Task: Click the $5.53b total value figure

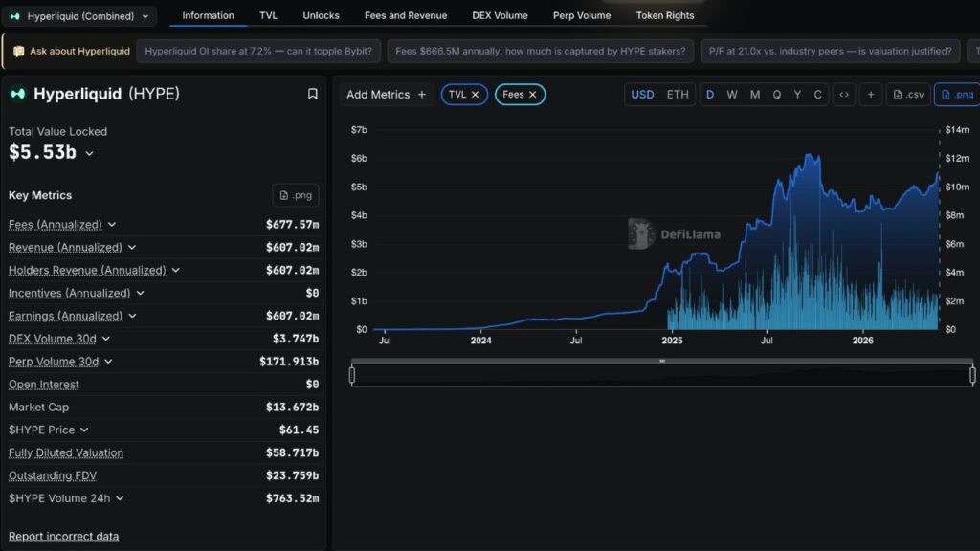Action: 42,152
